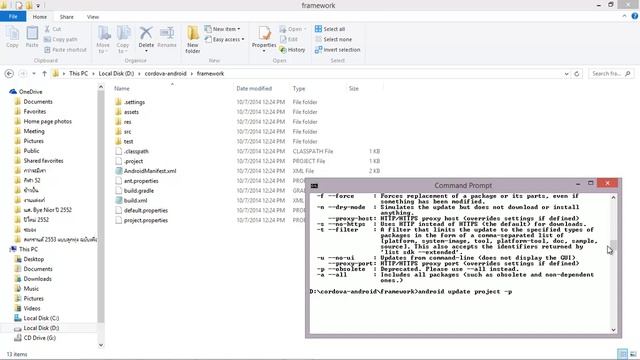Select CD Drive (G:) in navigation pane

(x=40, y=338)
